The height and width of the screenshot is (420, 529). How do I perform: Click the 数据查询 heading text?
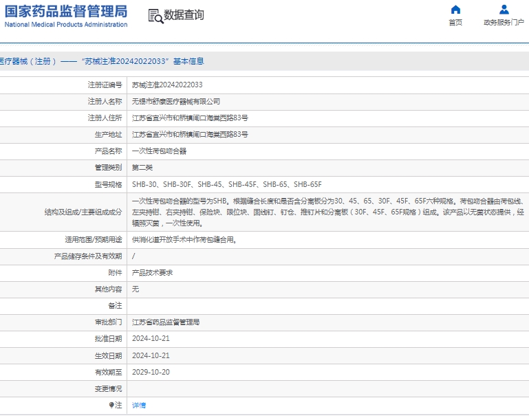tap(184, 15)
